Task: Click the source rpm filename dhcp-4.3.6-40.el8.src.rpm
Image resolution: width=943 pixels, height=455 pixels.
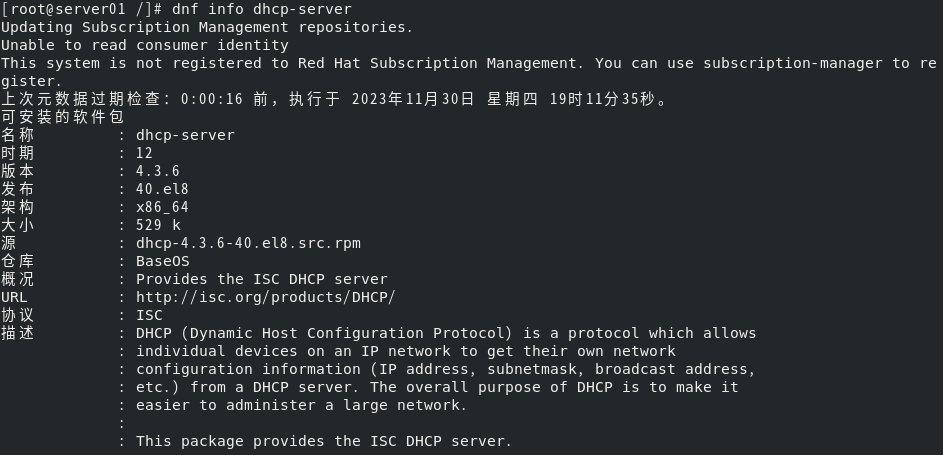Action: tap(248, 243)
